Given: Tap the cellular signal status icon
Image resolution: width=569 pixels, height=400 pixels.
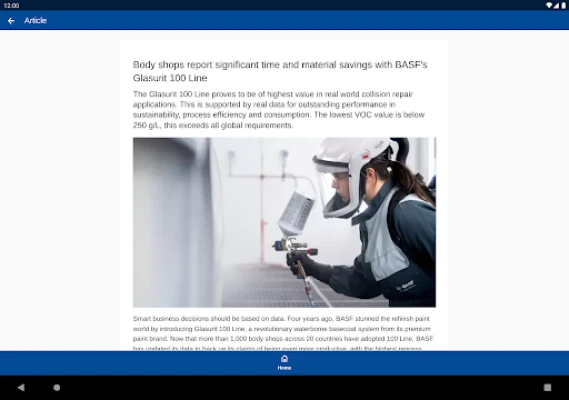Looking at the screenshot, I should point(556,5).
